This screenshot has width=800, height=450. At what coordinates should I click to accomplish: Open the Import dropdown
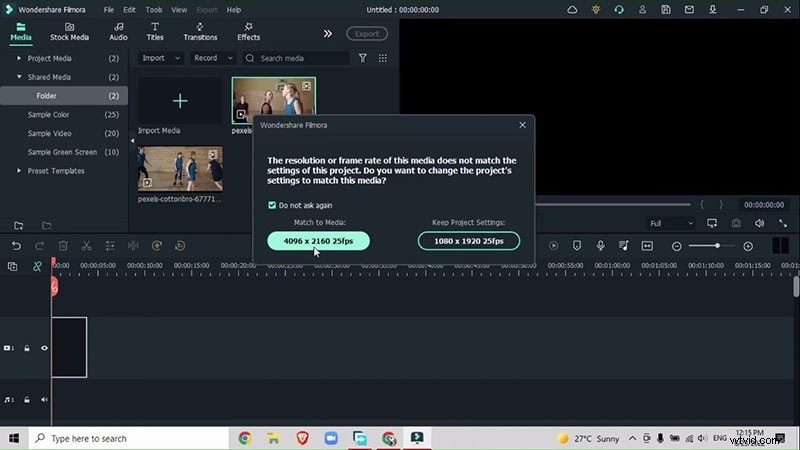point(161,58)
